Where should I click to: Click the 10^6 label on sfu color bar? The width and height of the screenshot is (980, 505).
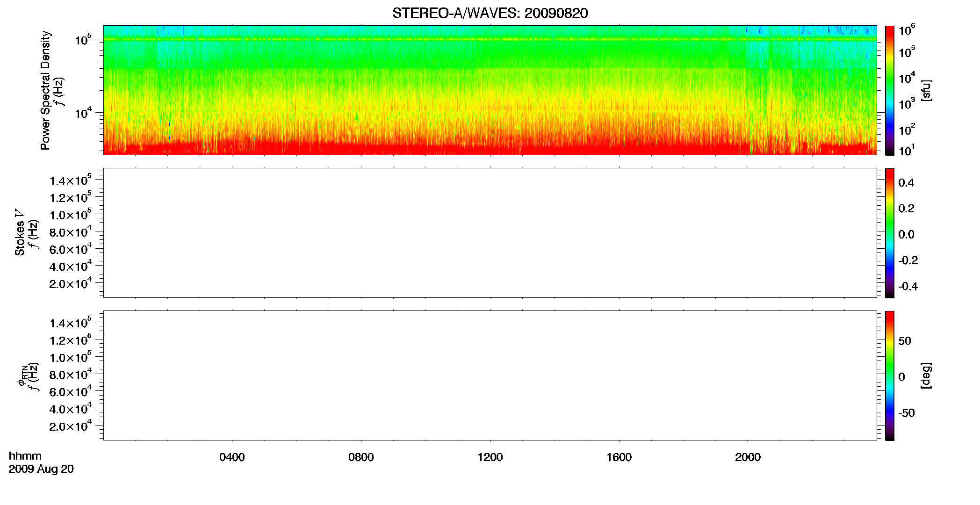(907, 31)
